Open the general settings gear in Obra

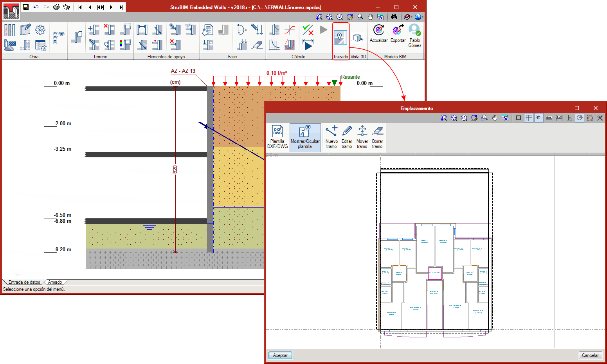click(40, 29)
